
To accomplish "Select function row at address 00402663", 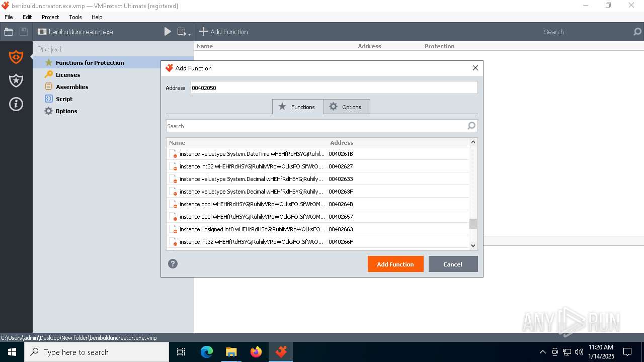I will 317,229.
